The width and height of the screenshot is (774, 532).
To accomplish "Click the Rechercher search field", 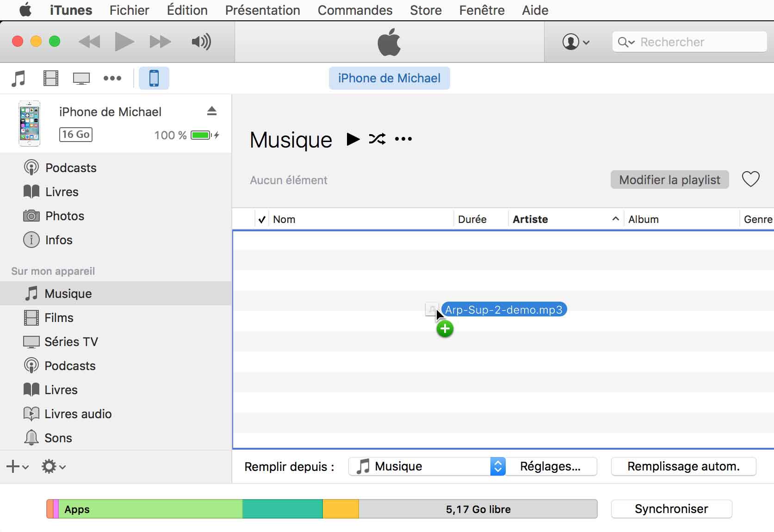I will (x=689, y=42).
